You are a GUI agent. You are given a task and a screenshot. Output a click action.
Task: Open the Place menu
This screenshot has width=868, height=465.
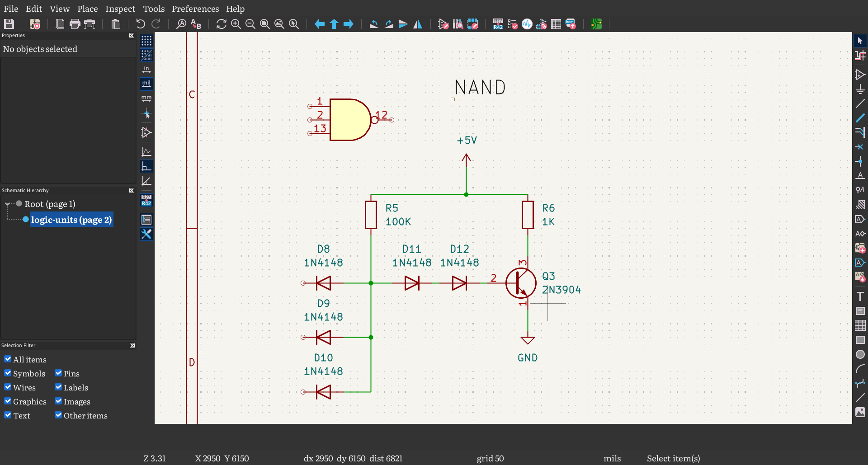(88, 9)
